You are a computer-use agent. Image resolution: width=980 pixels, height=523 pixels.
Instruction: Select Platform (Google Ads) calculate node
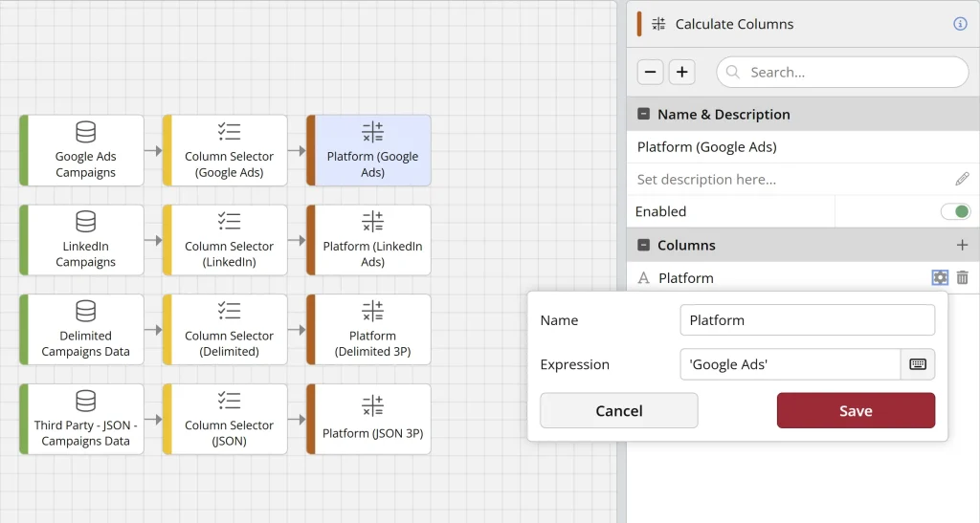[x=368, y=150]
